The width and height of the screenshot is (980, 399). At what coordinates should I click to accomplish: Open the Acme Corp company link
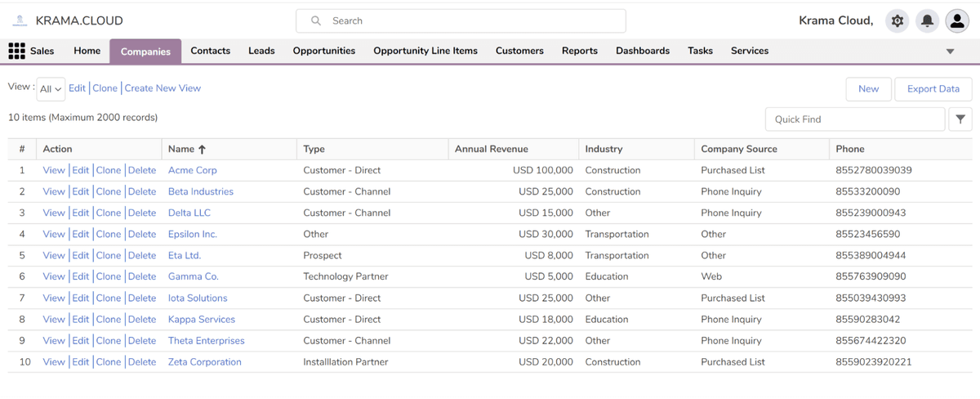coord(192,170)
